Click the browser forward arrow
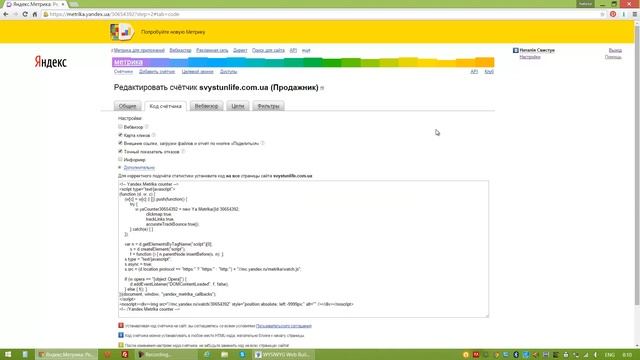This screenshot has width=640, height=360. (x=15, y=14)
